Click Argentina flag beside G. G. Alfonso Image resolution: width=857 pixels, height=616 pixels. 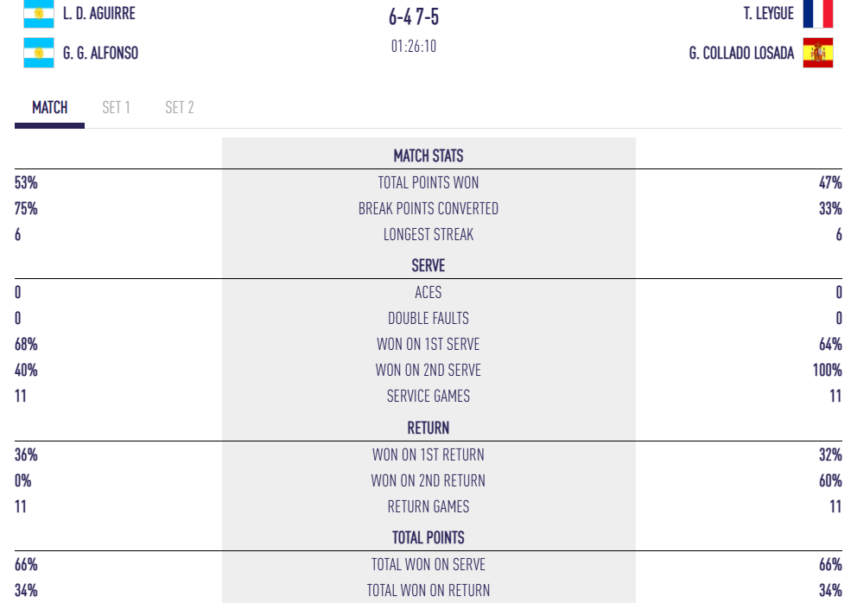[38, 53]
